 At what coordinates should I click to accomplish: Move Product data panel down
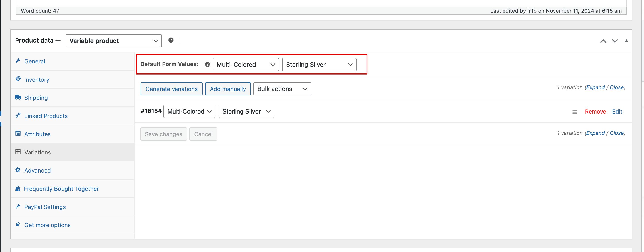tap(615, 41)
